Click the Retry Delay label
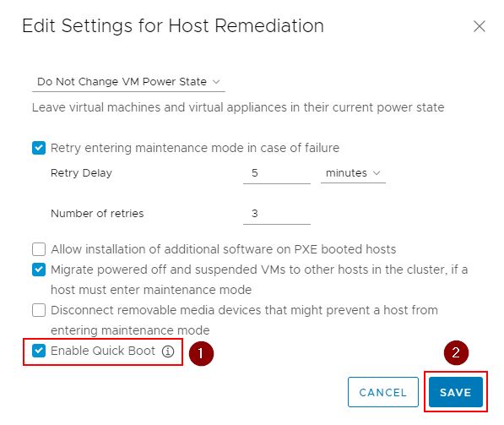Screen dimensions: 504x425 (x=81, y=173)
